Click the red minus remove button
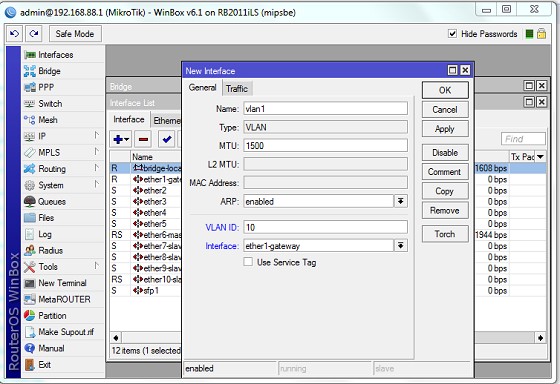The width and height of the screenshot is (560, 384). click(143, 139)
